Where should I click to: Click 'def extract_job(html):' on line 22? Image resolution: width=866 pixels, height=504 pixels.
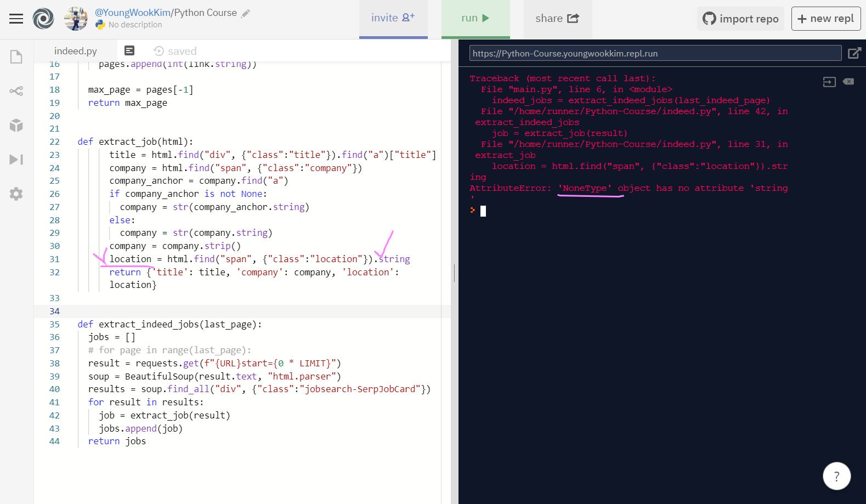(x=135, y=141)
